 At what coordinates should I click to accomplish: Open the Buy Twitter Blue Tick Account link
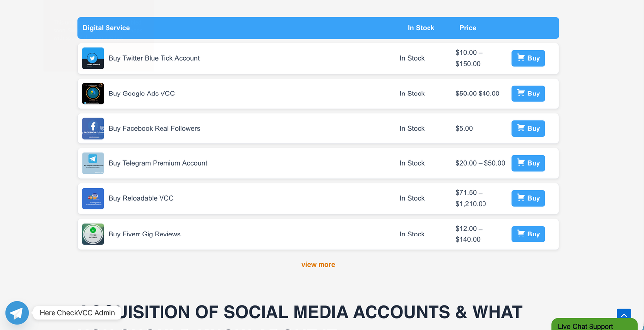click(x=154, y=58)
